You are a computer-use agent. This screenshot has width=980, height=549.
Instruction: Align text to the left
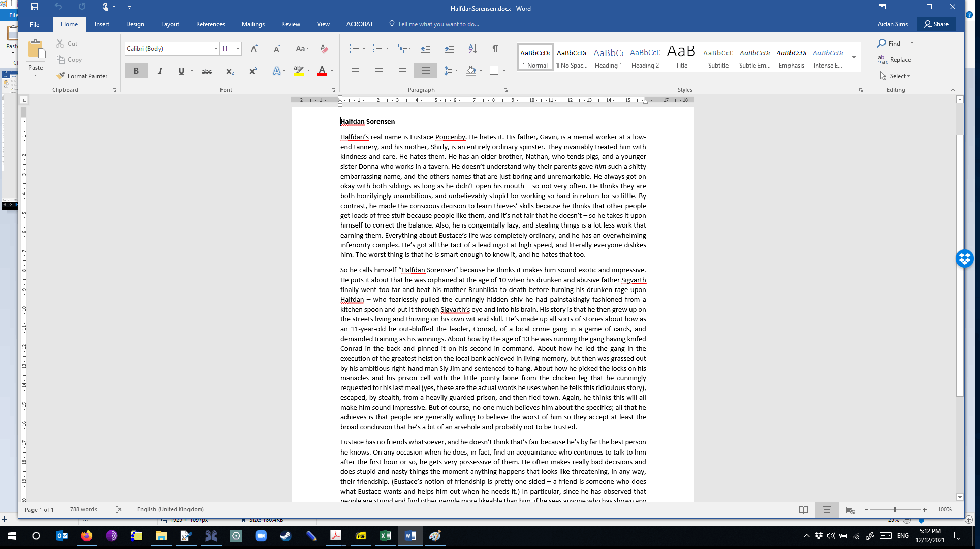click(356, 71)
